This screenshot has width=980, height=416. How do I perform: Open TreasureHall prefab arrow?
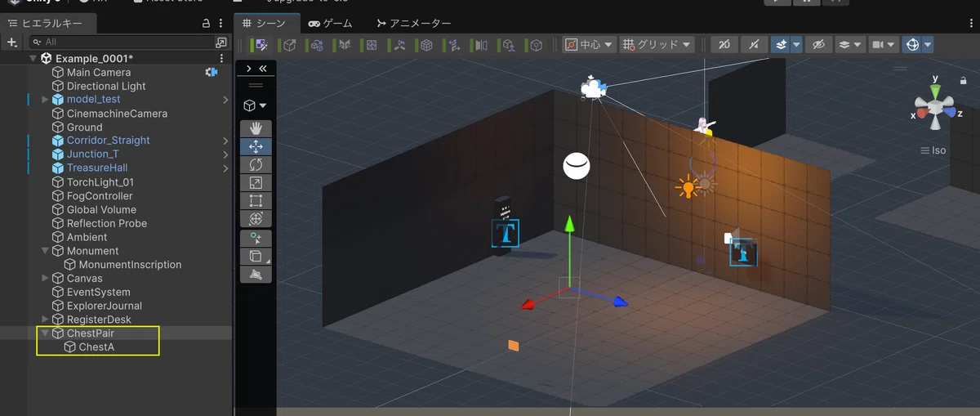(225, 168)
